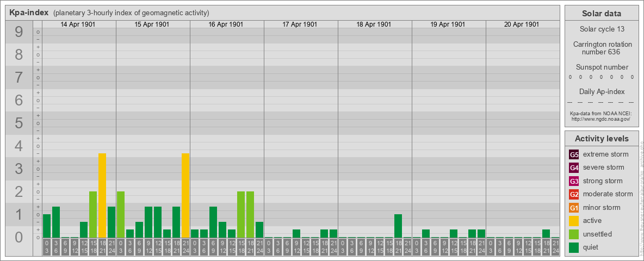This screenshot has height=261, width=644.
Task: Click the unsettled legend label
Action: tap(597, 234)
